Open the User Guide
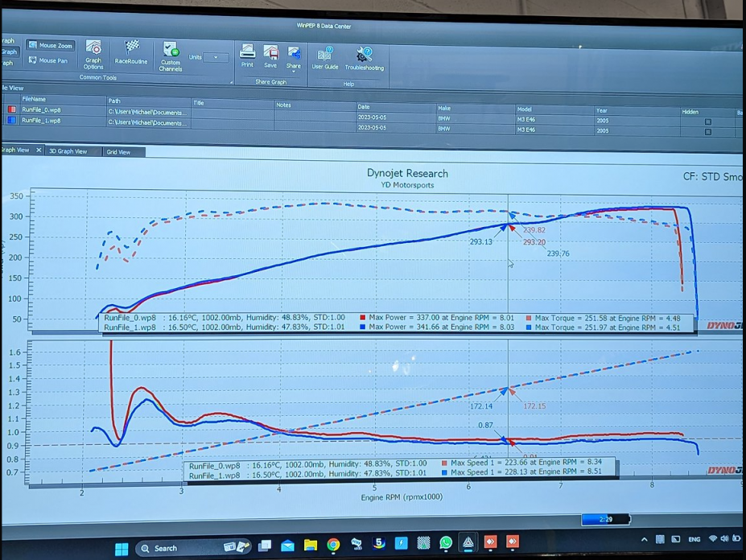The height and width of the screenshot is (560, 746). [x=325, y=58]
